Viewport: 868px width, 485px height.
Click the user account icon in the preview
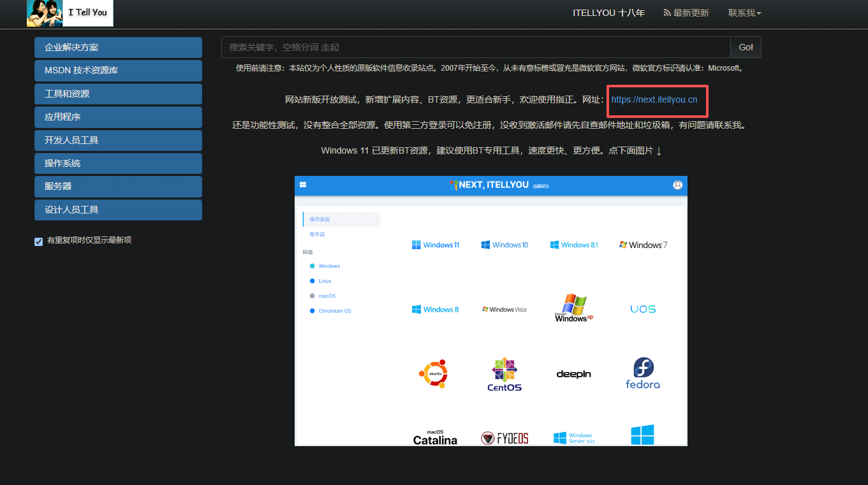coord(677,184)
